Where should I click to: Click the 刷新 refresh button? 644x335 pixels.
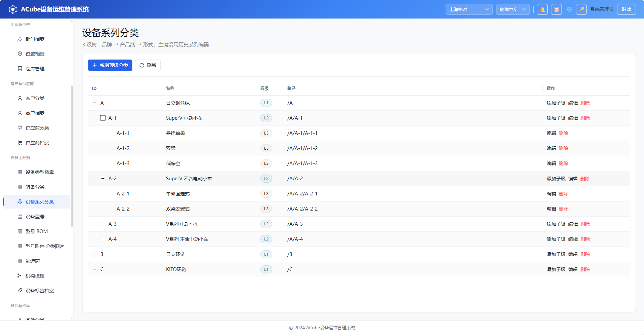(148, 65)
